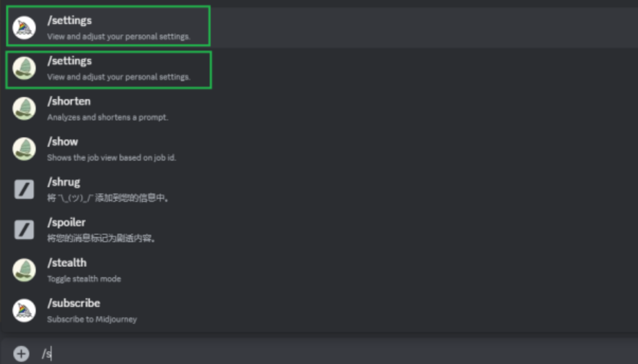This screenshot has width=638, height=364.
Task: Open the plus attachment button in message bar
Action: pyautogui.click(x=21, y=353)
